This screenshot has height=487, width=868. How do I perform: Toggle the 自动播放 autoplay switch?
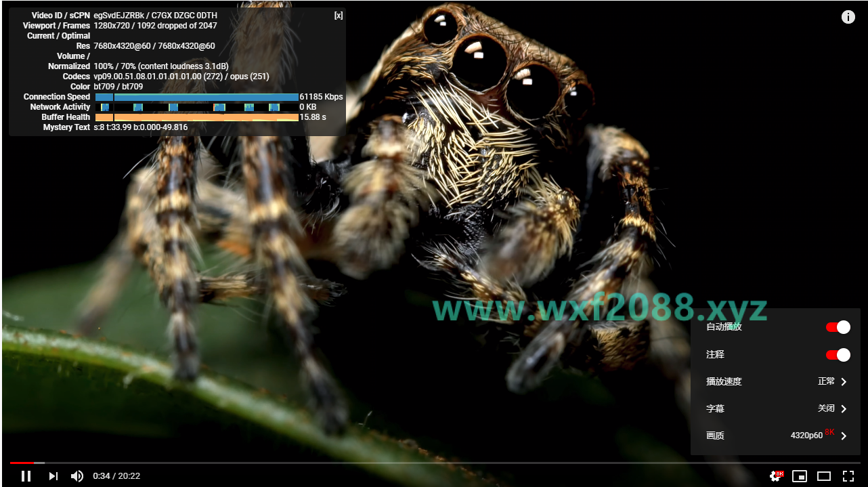[x=838, y=327]
